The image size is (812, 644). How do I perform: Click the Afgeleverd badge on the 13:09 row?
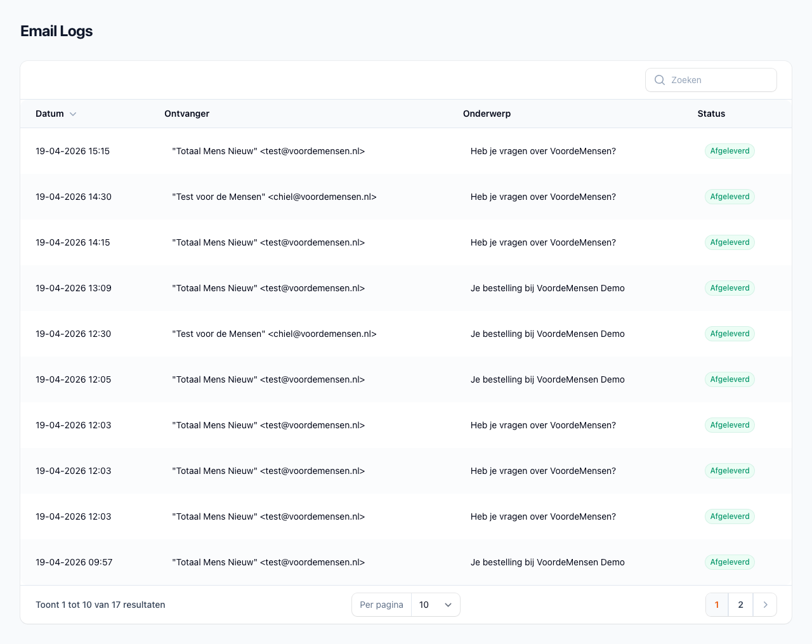pos(730,288)
